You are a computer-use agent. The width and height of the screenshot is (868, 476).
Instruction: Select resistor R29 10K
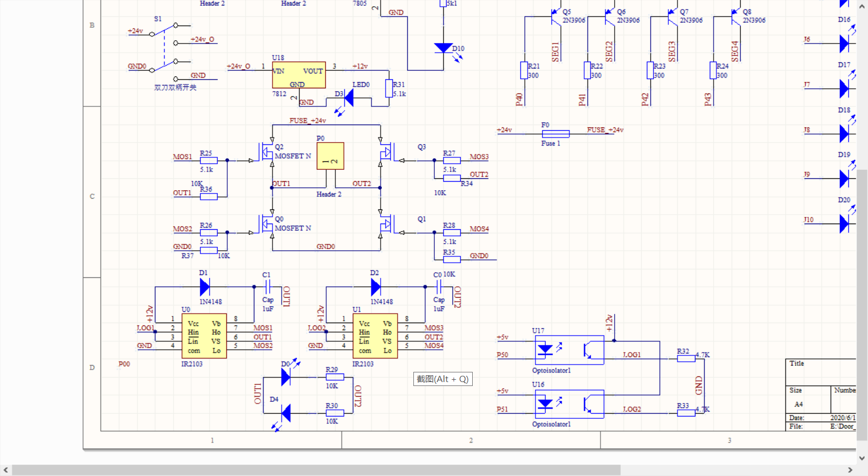335,377
